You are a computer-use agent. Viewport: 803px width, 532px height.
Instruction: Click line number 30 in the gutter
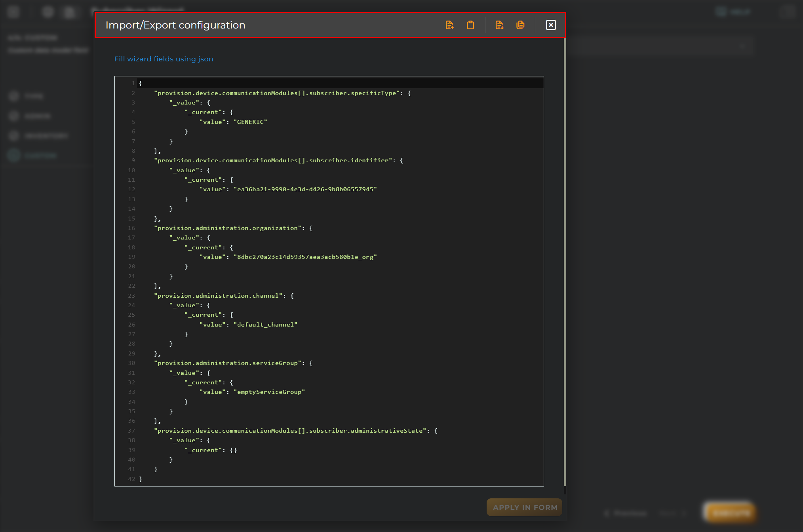coord(131,363)
